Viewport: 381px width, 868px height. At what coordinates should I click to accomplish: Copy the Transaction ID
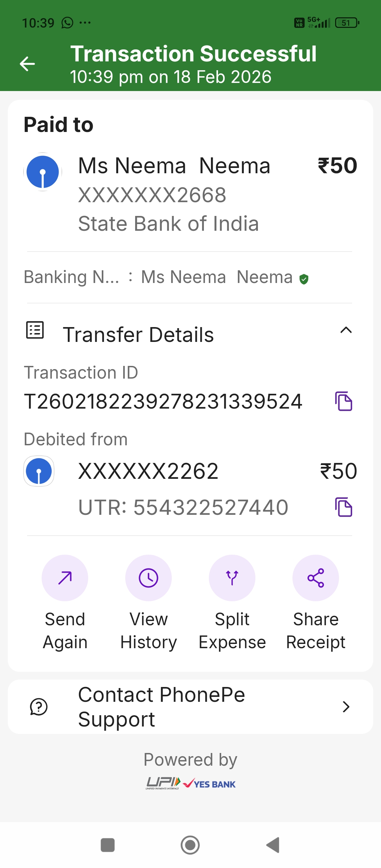pos(343,401)
